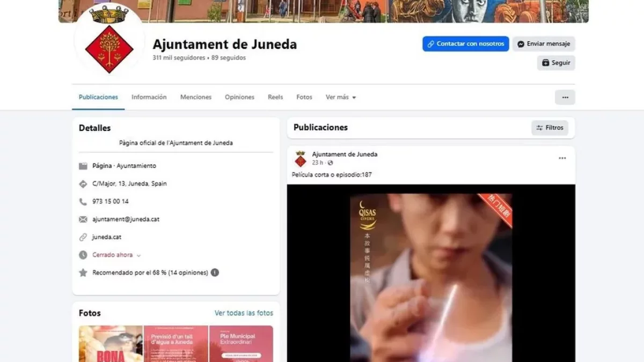The height and width of the screenshot is (362, 644).
Task: Click the star icon beside Recomendado
Action: [83, 272]
